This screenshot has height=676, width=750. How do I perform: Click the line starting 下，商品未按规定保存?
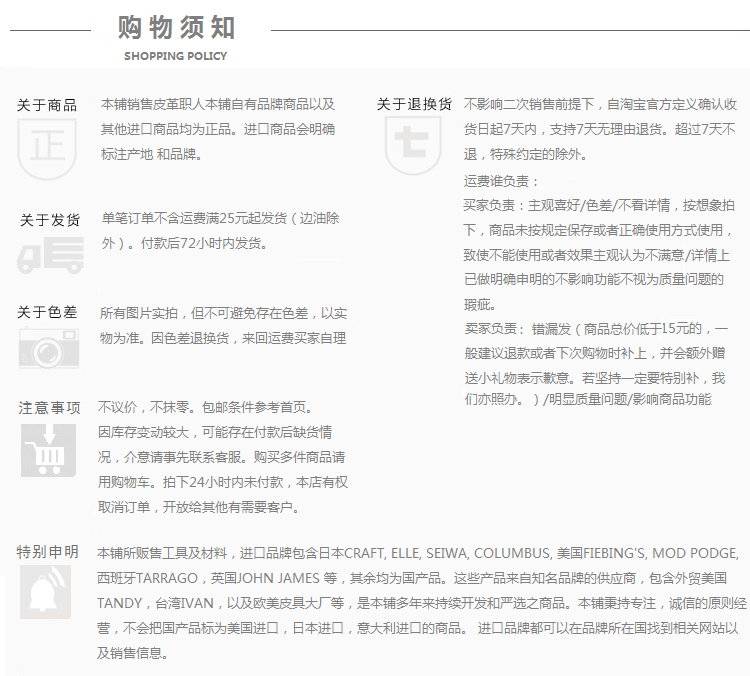(x=598, y=231)
